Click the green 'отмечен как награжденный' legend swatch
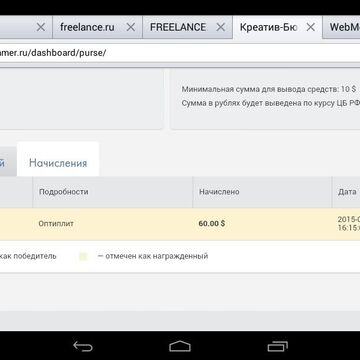 coord(83,256)
